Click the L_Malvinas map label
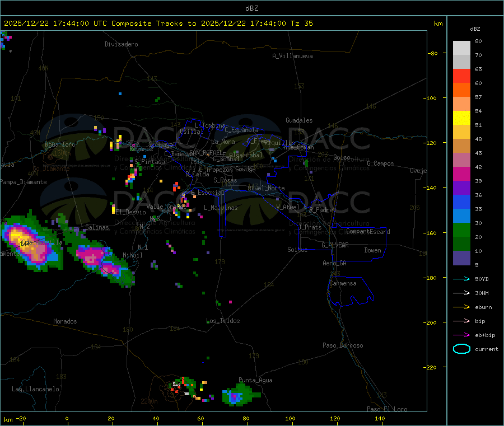504x426 pixels. pyautogui.click(x=221, y=208)
